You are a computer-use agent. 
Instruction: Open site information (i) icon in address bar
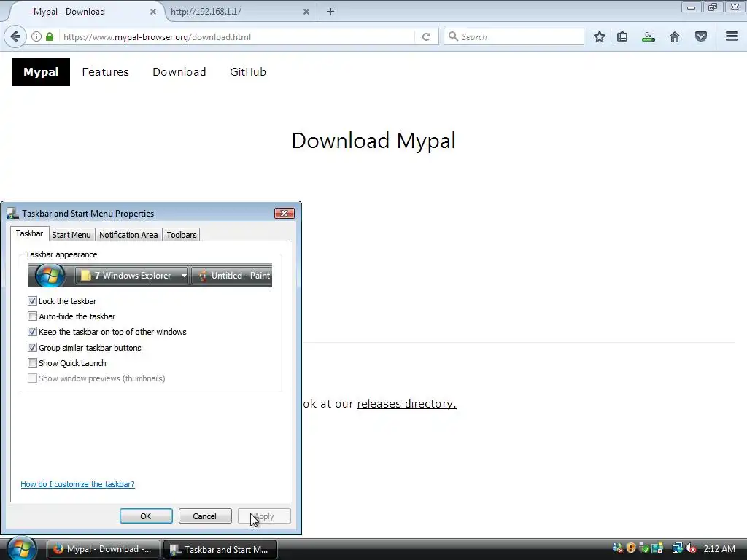(36, 36)
